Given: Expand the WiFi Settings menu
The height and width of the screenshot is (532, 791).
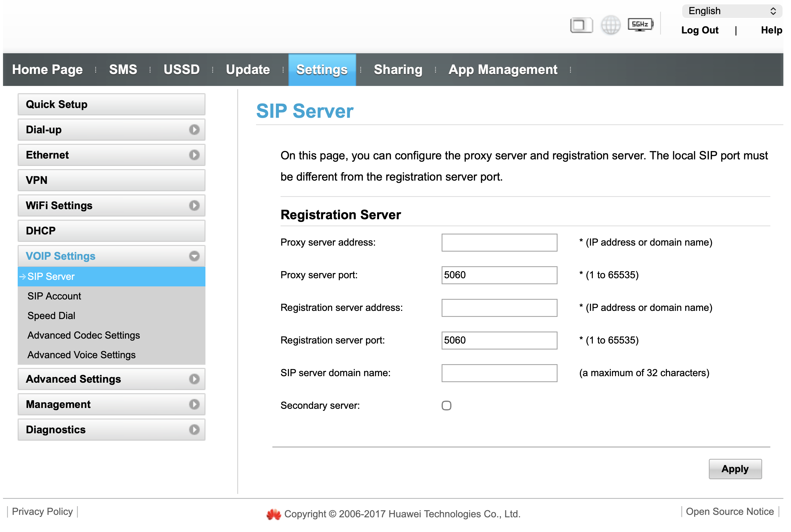Looking at the screenshot, I should tap(194, 206).
